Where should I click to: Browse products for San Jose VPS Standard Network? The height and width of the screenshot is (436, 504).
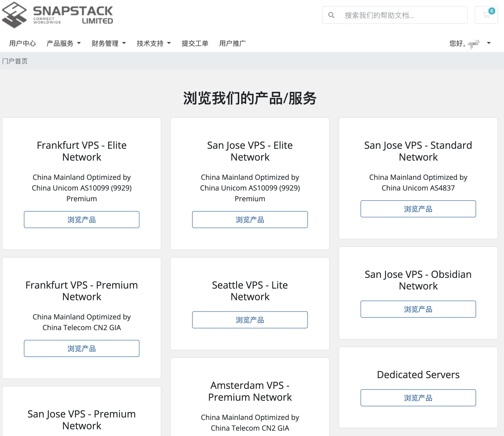point(418,209)
